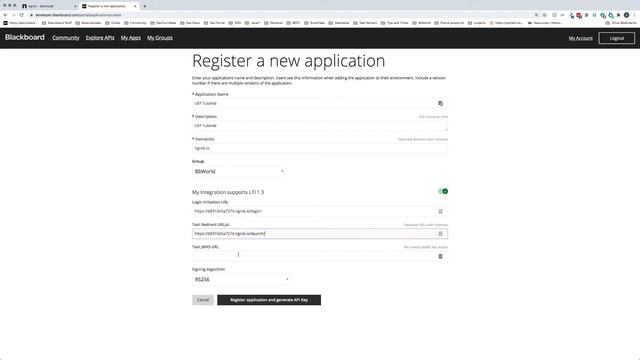640x360 pixels.
Task: Click the red extension icon in toolbar
Action: [579, 15]
